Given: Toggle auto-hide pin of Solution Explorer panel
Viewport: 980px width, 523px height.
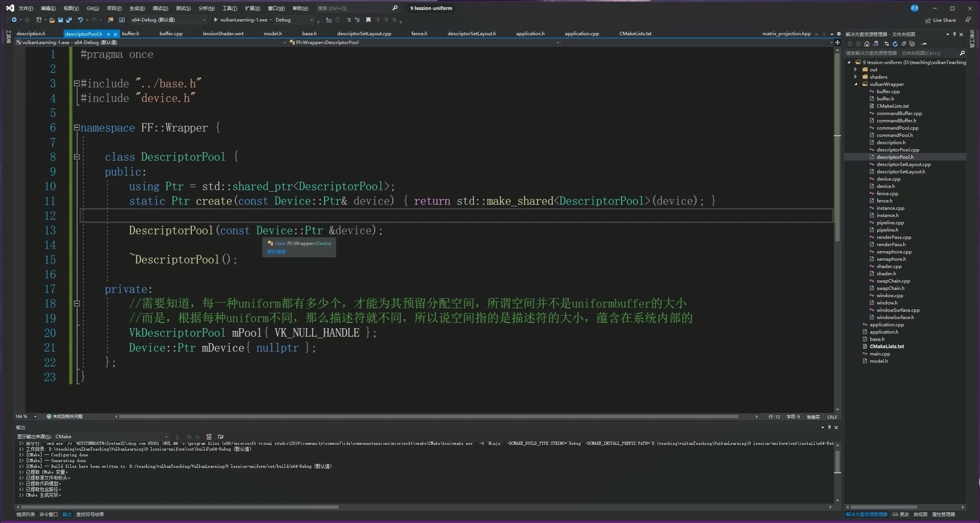Looking at the screenshot, I should click(x=954, y=34).
